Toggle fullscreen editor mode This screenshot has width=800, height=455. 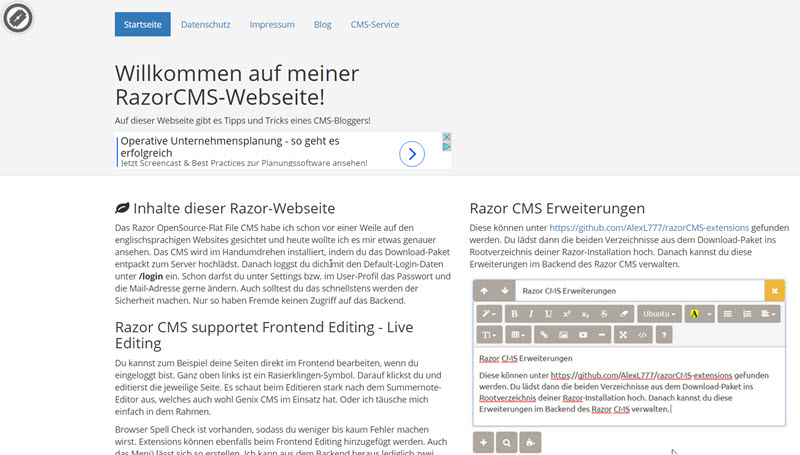pos(623,335)
